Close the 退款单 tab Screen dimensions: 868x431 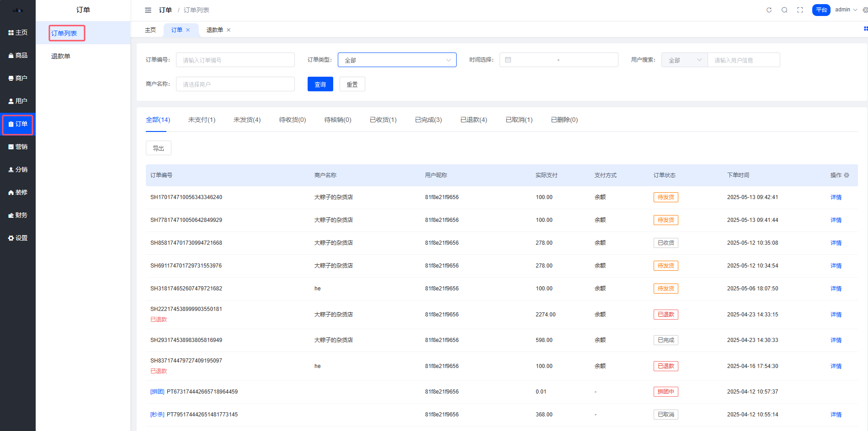click(229, 30)
